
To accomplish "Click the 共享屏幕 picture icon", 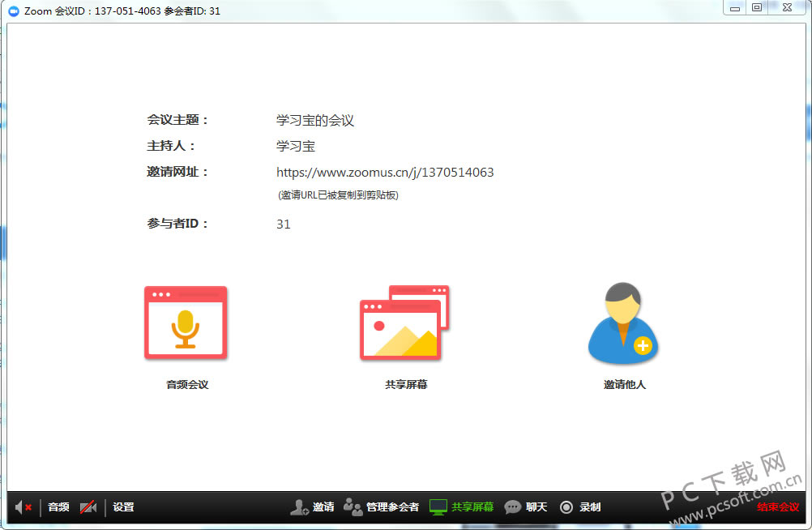I will (404, 323).
